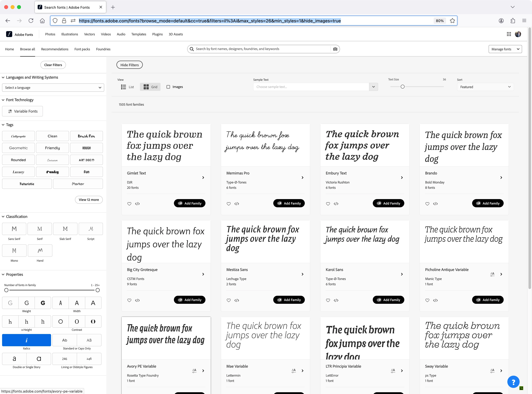This screenshot has height=394, width=532.
Task: Open the Foundries tab
Action: pos(103,49)
